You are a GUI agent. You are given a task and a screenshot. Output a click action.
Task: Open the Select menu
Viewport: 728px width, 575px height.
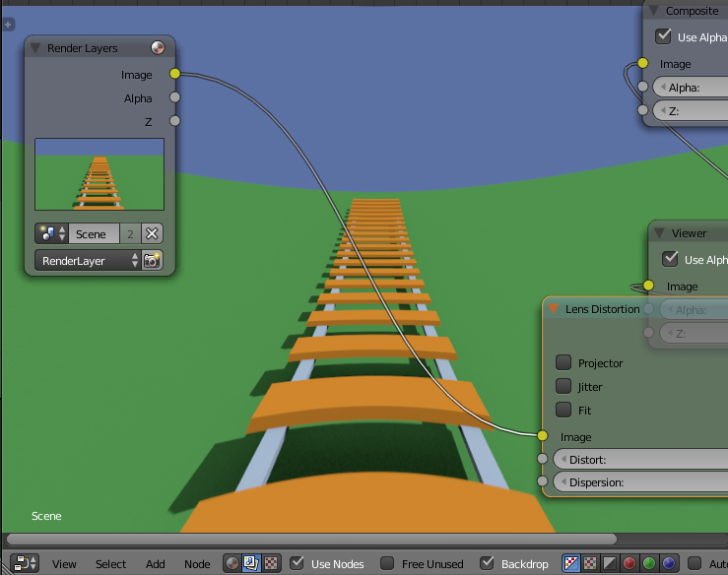click(110, 564)
